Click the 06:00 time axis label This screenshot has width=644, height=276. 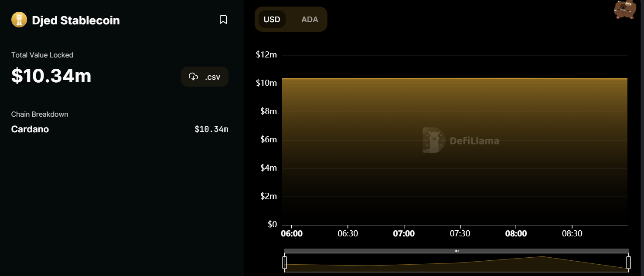pos(292,234)
